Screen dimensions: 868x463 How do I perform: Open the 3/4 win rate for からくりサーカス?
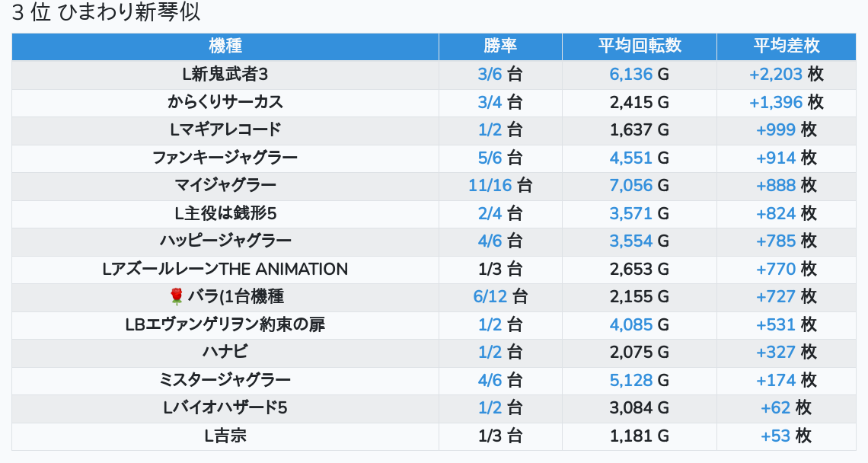click(x=490, y=102)
